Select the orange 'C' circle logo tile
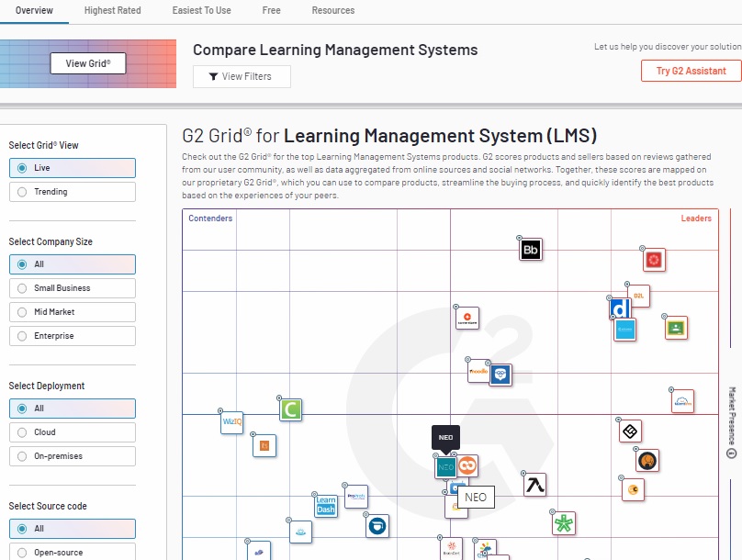742x560 pixels. click(x=633, y=489)
